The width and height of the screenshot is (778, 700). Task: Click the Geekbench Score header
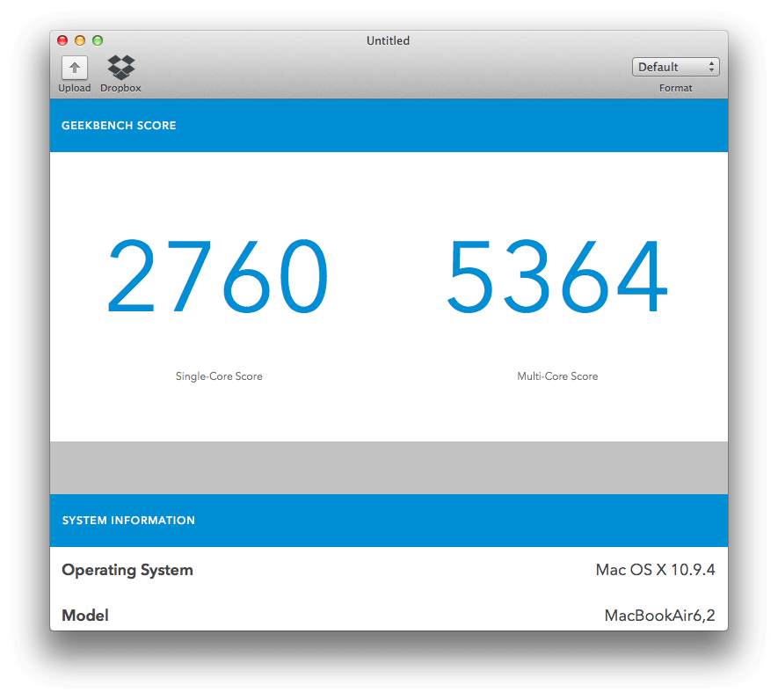click(x=119, y=126)
